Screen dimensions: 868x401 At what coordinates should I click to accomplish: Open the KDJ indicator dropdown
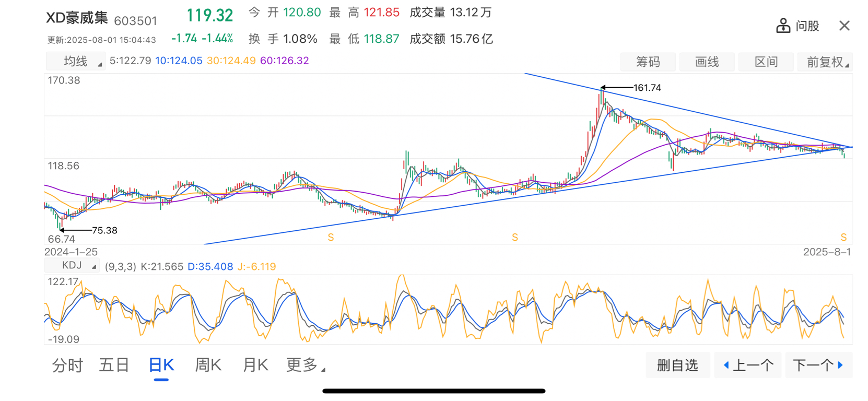tap(72, 265)
